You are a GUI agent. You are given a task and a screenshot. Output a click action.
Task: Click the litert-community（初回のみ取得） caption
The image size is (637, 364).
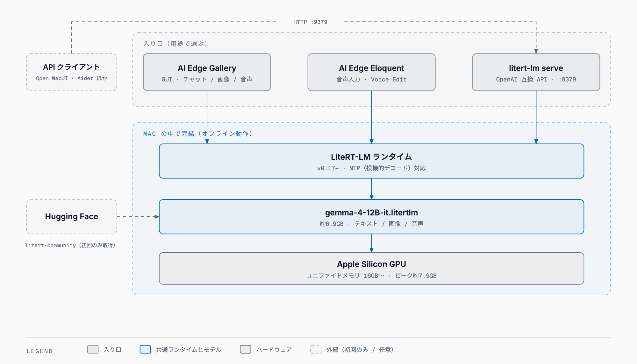point(70,245)
